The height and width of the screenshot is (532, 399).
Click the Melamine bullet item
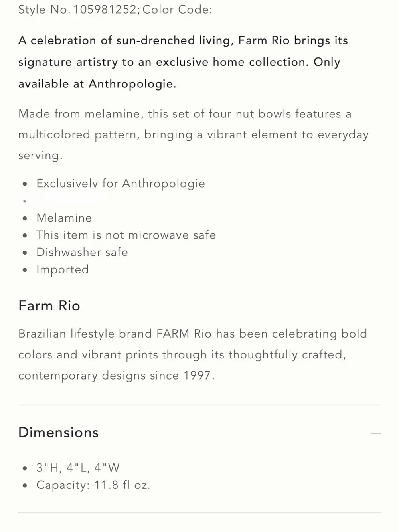click(x=64, y=218)
